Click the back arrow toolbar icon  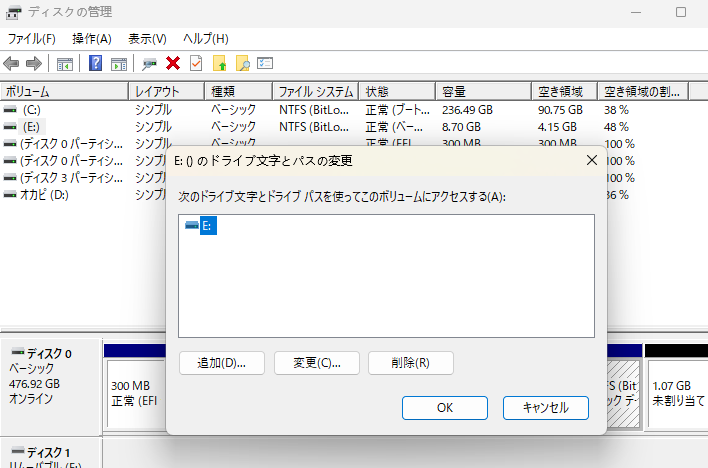[12, 64]
